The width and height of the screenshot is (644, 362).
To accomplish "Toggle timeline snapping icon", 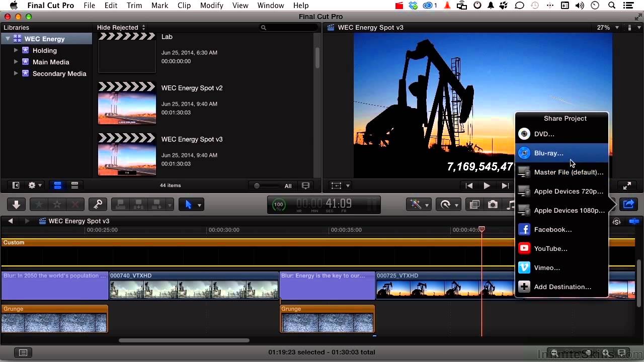I will pyautogui.click(x=634, y=221).
